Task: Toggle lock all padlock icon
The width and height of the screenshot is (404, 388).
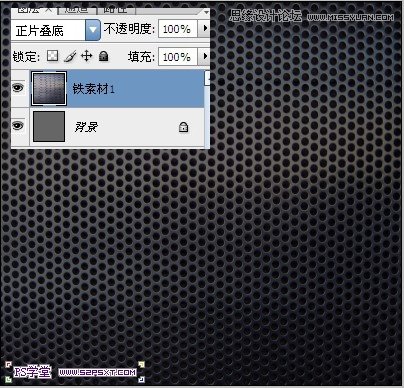Action: (x=104, y=56)
